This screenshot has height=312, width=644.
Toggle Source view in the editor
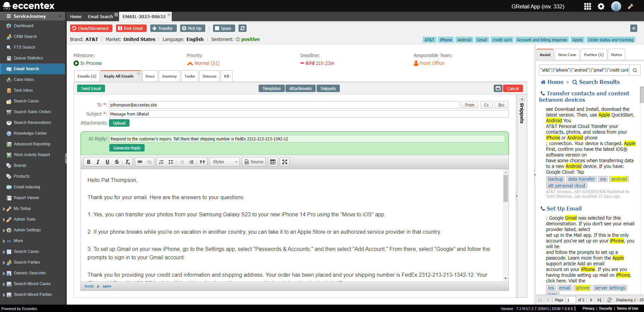pyautogui.click(x=254, y=162)
